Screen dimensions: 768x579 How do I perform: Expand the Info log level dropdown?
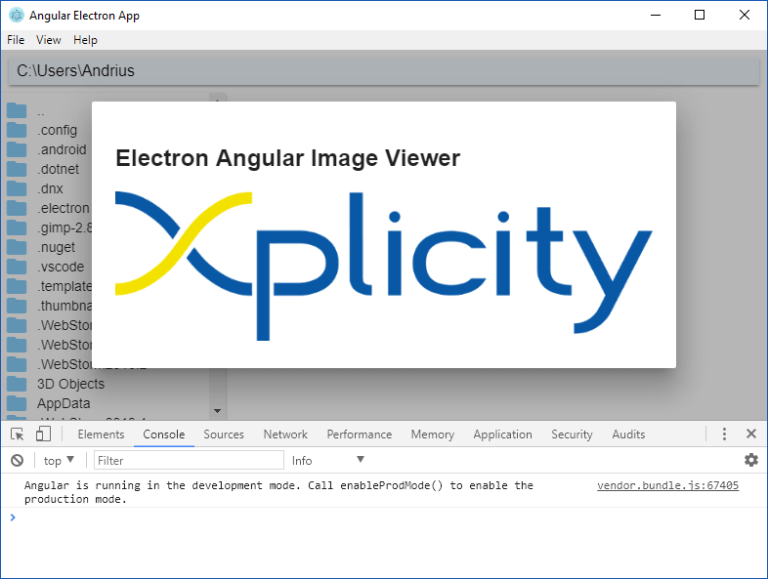pos(328,460)
